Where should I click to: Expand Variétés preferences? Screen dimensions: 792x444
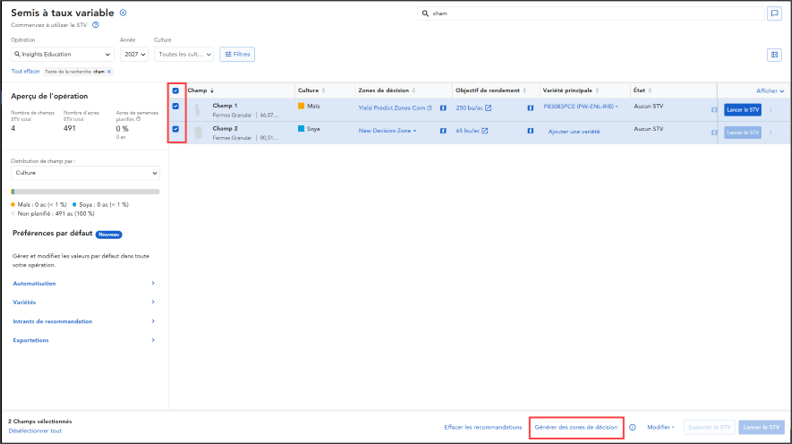point(84,302)
